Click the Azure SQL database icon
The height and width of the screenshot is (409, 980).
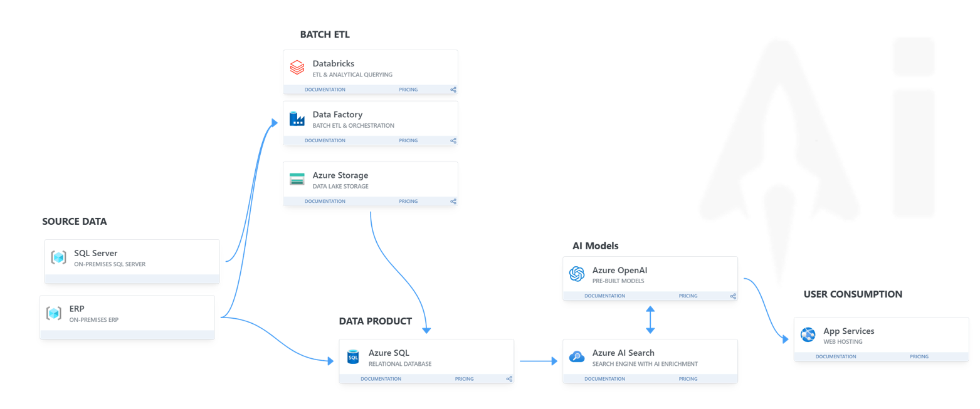coord(353,357)
